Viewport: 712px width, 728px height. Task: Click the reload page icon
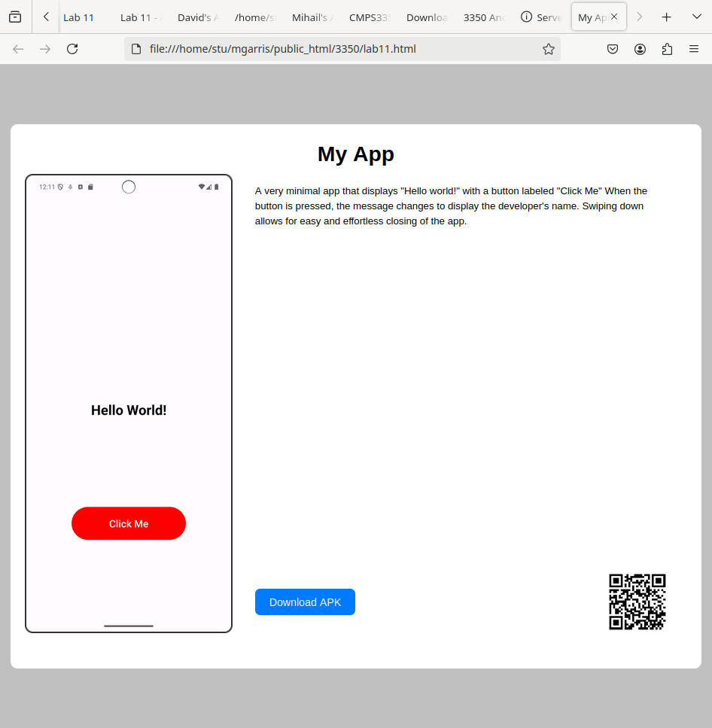point(72,49)
